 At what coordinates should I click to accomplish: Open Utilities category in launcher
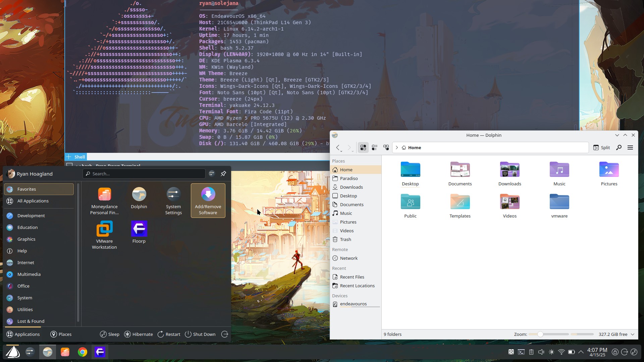coord(39,309)
